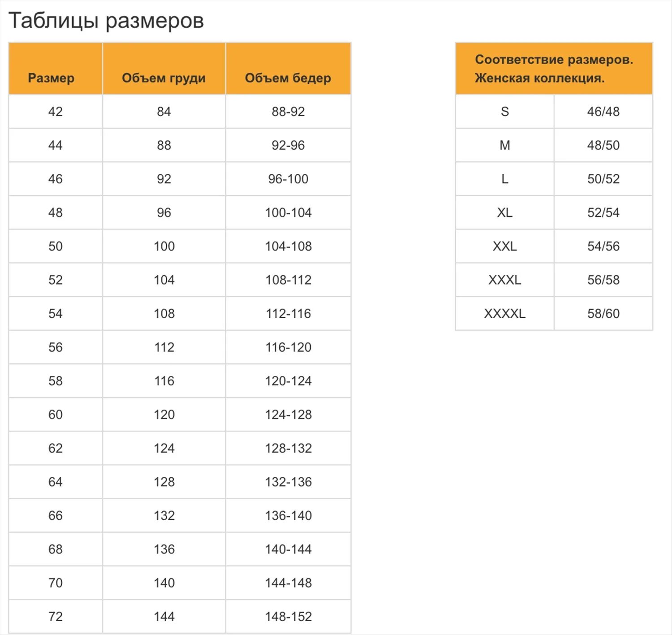The width and height of the screenshot is (672, 635).
Task: Click hips value 88-92 cell
Action: [x=288, y=112]
